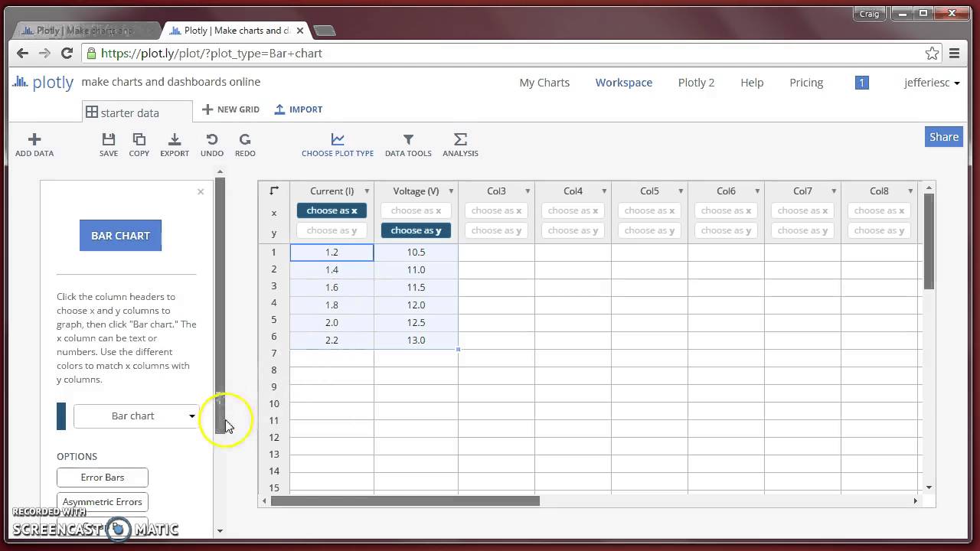Image resolution: width=980 pixels, height=551 pixels.
Task: Open Workspace menu item
Action: [x=624, y=83]
